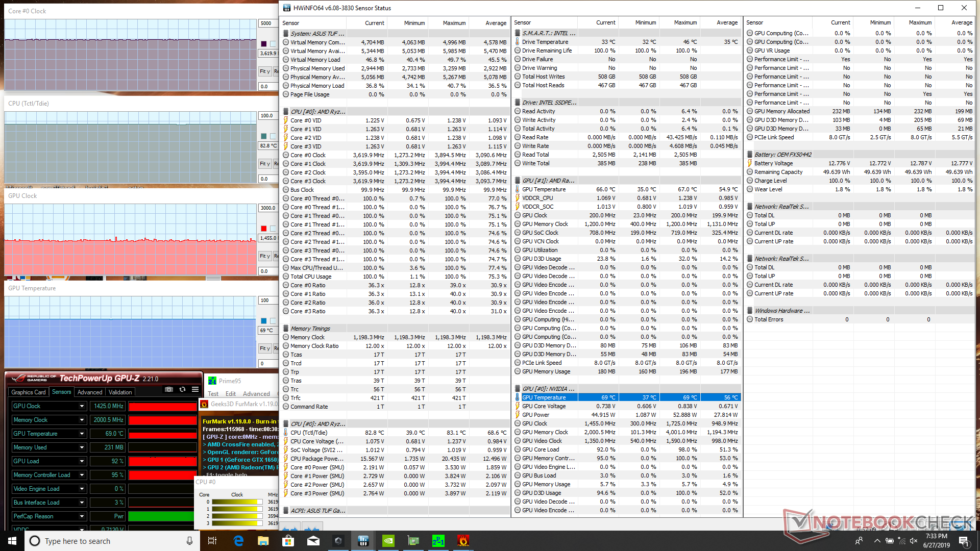
Task: Switch to HWiNFO via its taskbar icon
Action: click(363, 541)
